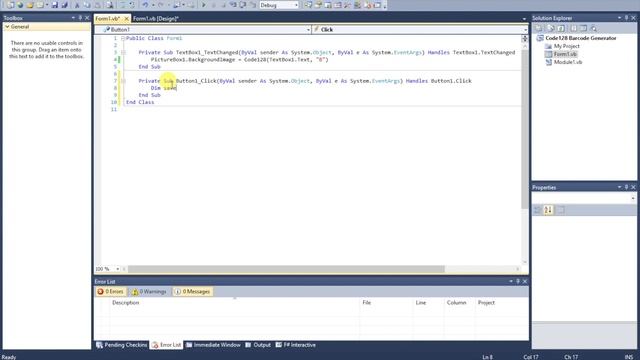Click the Start Debugging play icon

pos(203,5)
